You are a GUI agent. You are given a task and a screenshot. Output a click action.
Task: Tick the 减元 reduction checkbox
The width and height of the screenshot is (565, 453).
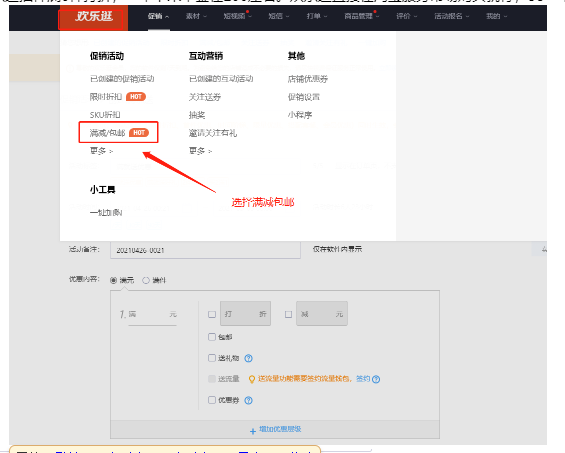288,315
